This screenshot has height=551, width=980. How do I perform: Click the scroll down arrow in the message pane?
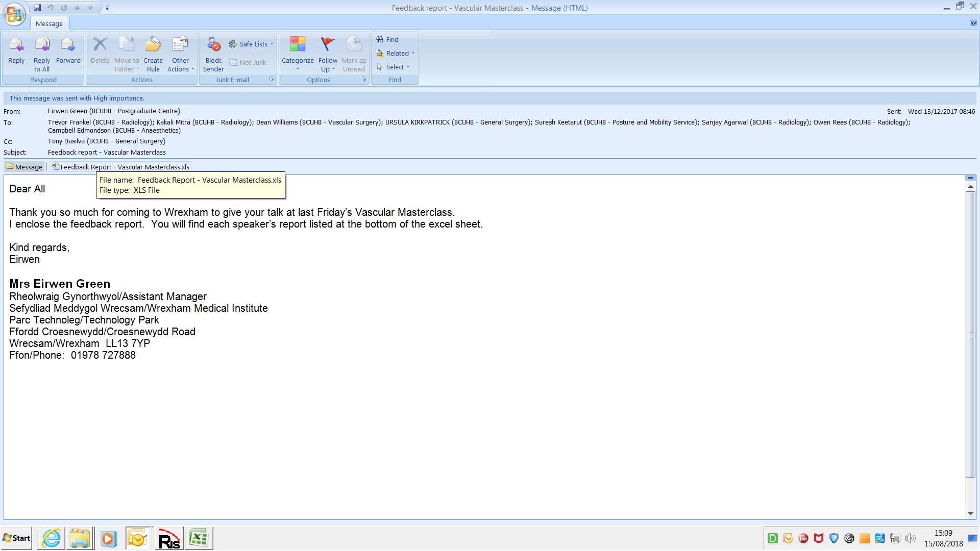[970, 514]
